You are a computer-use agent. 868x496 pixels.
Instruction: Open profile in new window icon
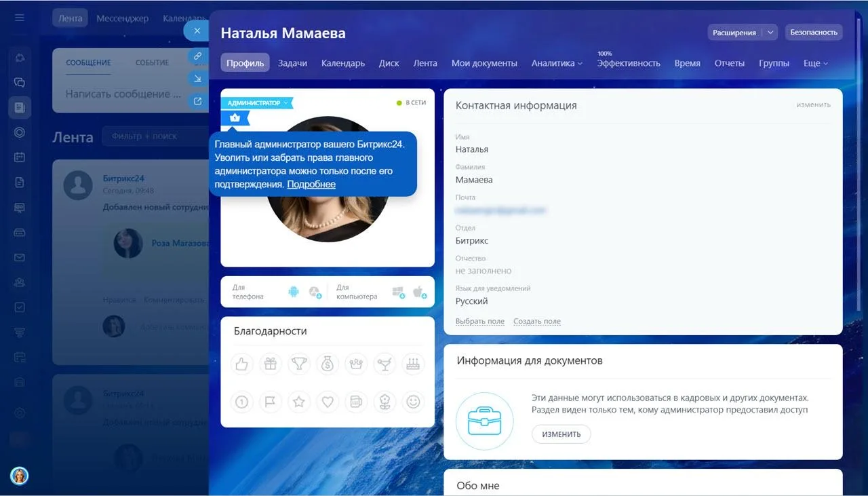pyautogui.click(x=197, y=101)
